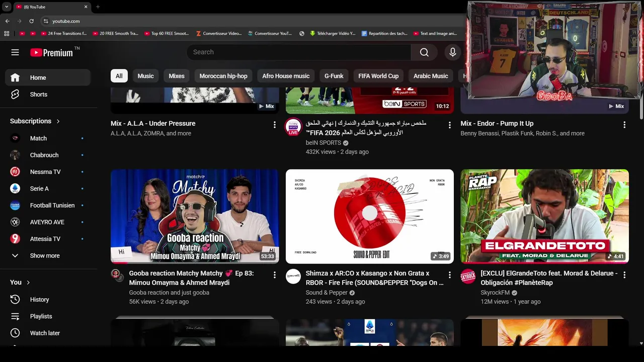
Task: Click the YouTube search input field
Action: (299, 52)
